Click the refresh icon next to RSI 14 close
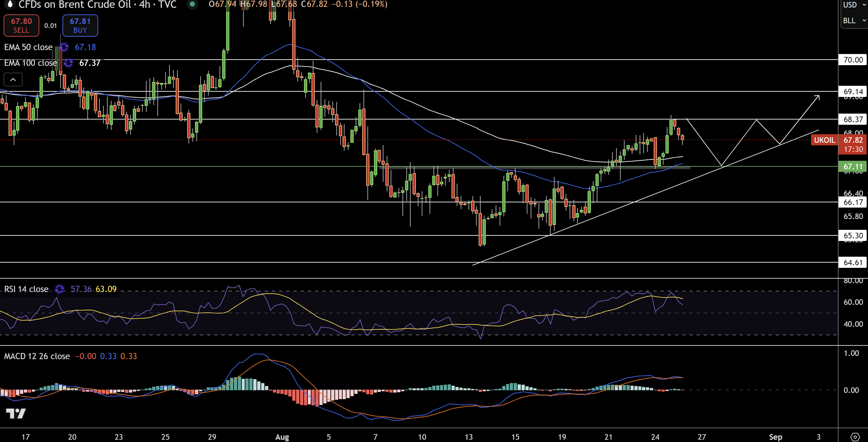 tap(60, 289)
